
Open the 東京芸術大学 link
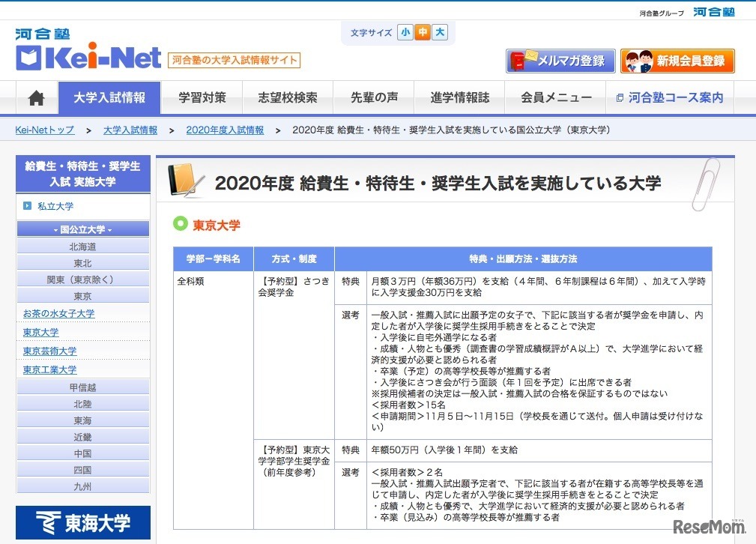49,351
